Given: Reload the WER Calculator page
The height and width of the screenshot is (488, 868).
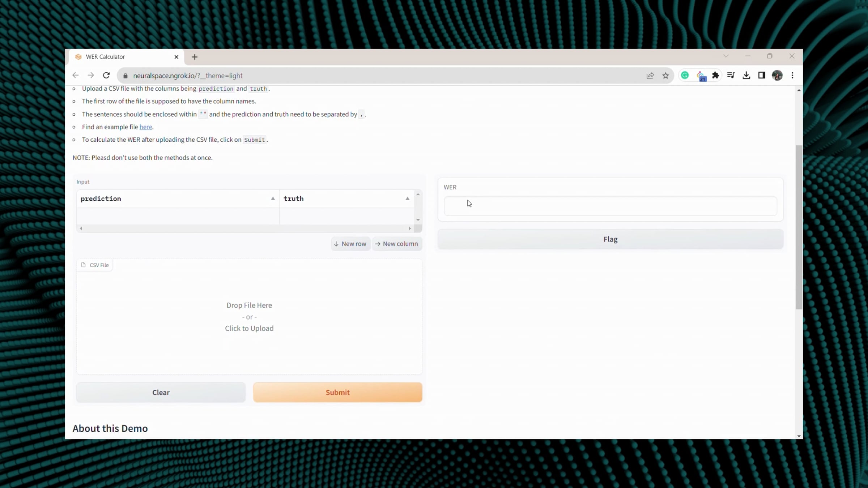Looking at the screenshot, I should (106, 76).
